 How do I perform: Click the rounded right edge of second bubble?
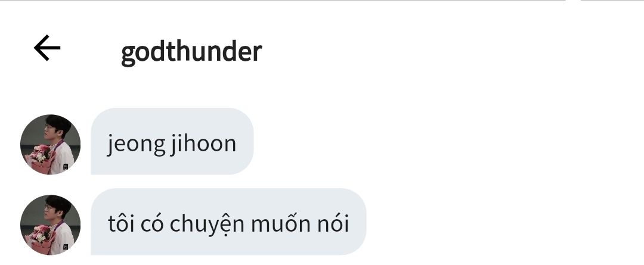pos(358,222)
